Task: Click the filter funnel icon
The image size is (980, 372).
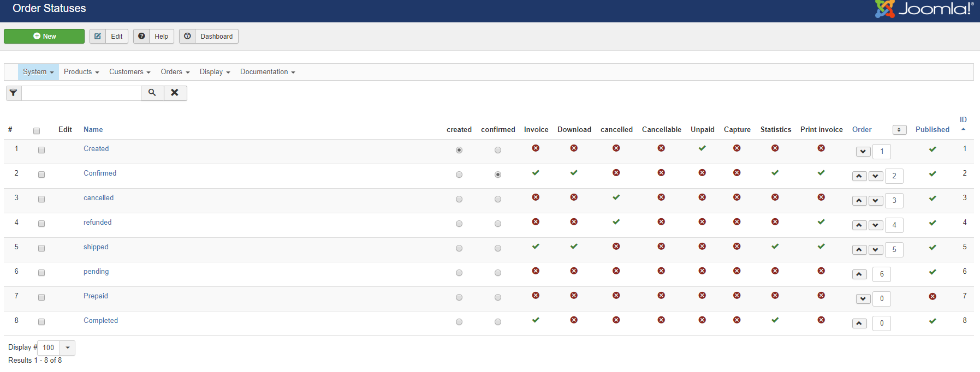Action: 14,93
